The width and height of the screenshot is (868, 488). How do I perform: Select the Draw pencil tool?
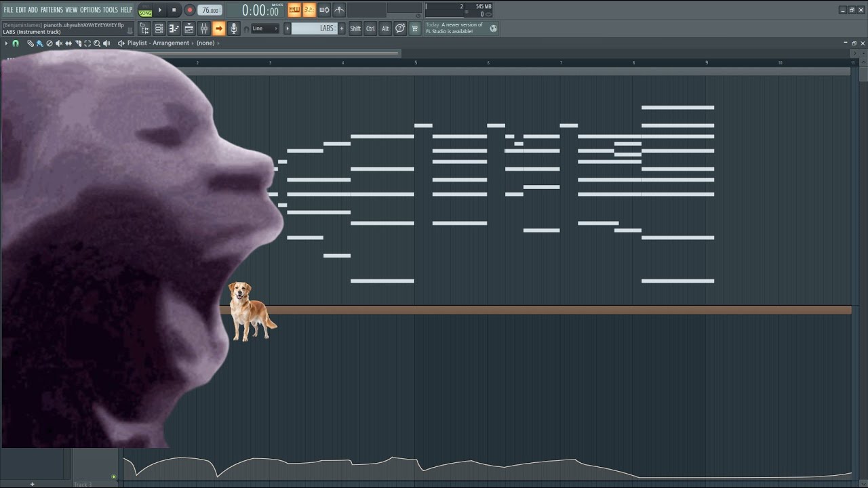click(x=31, y=43)
